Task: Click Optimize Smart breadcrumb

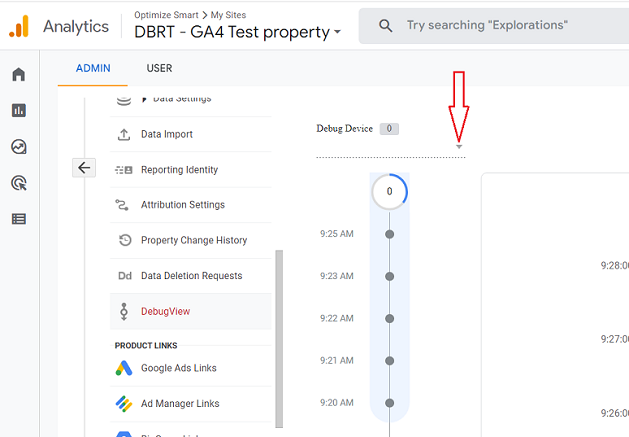Action: coord(166,15)
